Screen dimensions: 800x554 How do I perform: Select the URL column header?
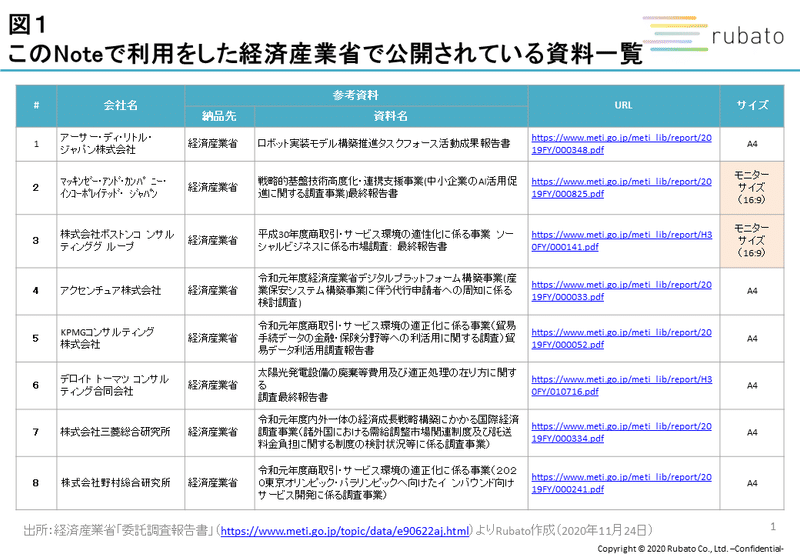click(623, 106)
